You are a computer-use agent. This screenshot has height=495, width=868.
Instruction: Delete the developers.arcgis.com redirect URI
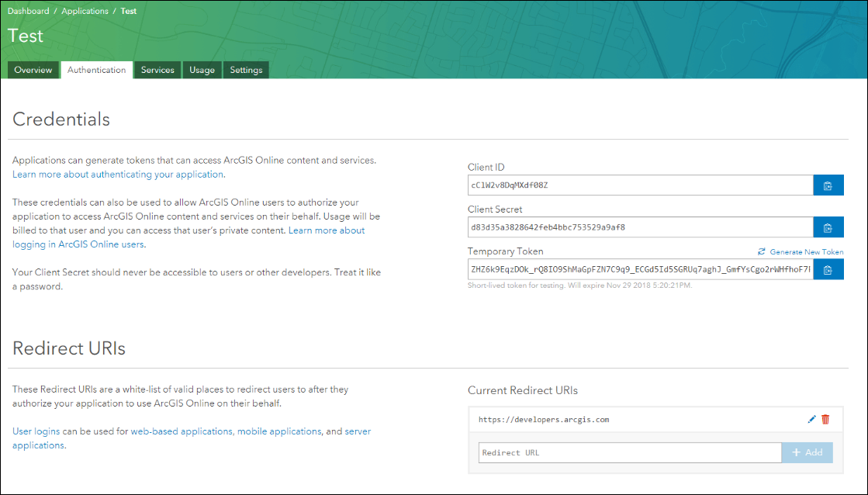point(825,419)
